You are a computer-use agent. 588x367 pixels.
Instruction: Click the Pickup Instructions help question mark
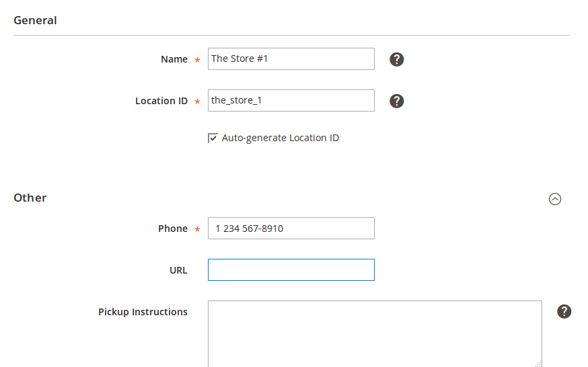tap(564, 311)
